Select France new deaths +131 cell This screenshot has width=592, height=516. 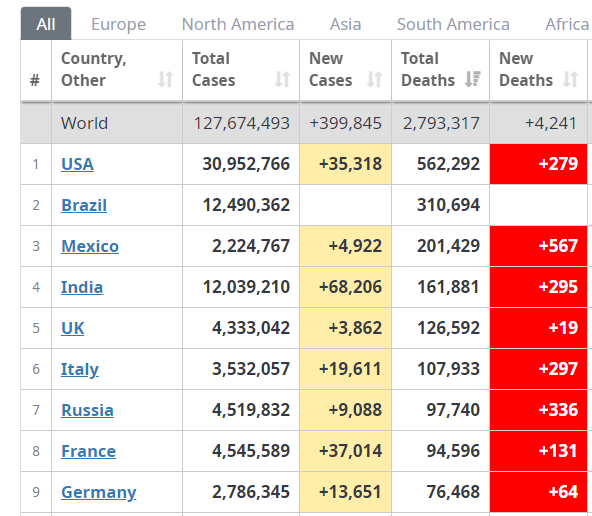(538, 451)
